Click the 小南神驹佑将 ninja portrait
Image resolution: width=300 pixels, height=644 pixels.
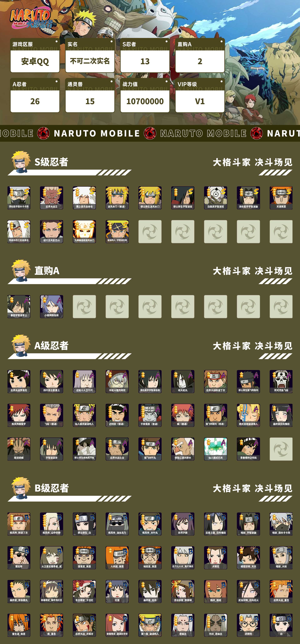coord(52,306)
